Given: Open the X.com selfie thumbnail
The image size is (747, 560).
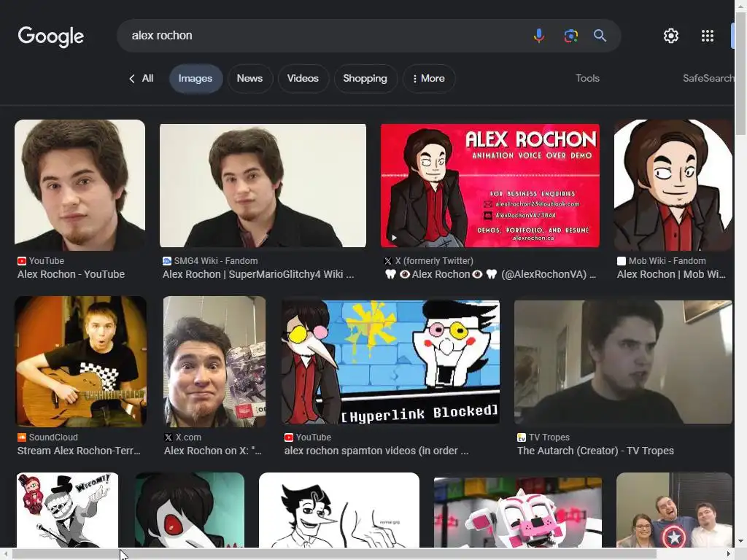Looking at the screenshot, I should [x=214, y=362].
